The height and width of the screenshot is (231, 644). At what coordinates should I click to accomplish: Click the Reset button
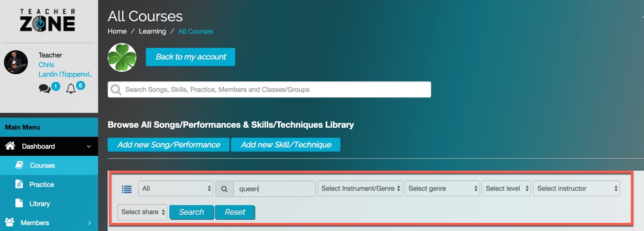(235, 212)
